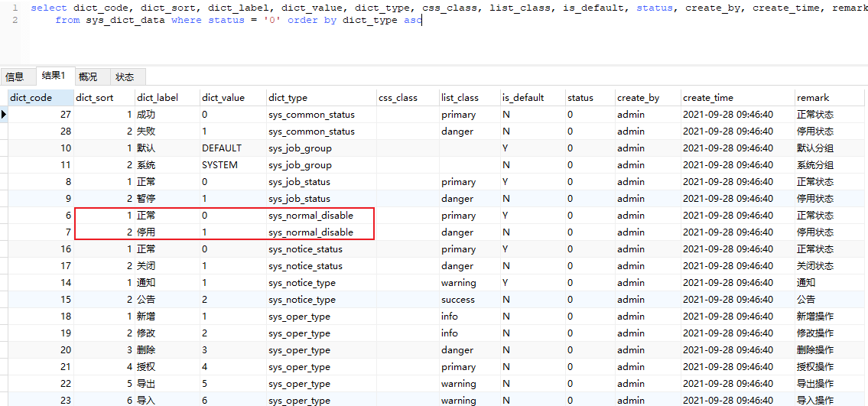Select dict_label cell 导入
Viewport: 868px width, 406px height.
point(167,401)
